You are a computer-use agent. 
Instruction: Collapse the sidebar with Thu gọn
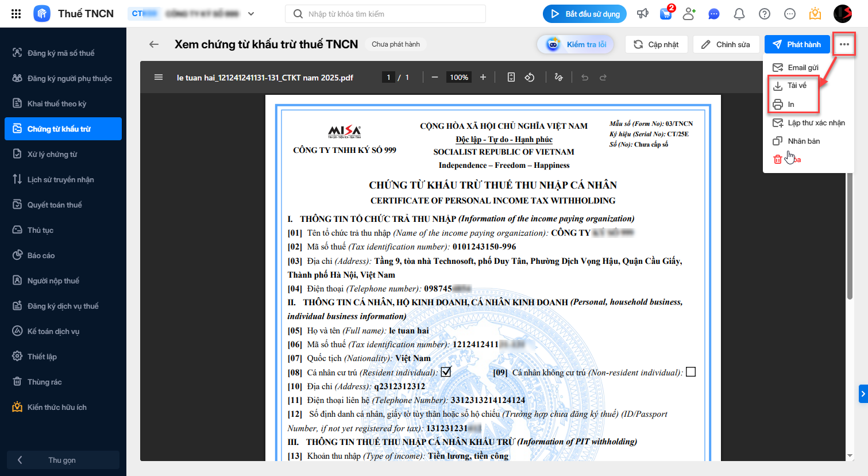pyautogui.click(x=63, y=460)
